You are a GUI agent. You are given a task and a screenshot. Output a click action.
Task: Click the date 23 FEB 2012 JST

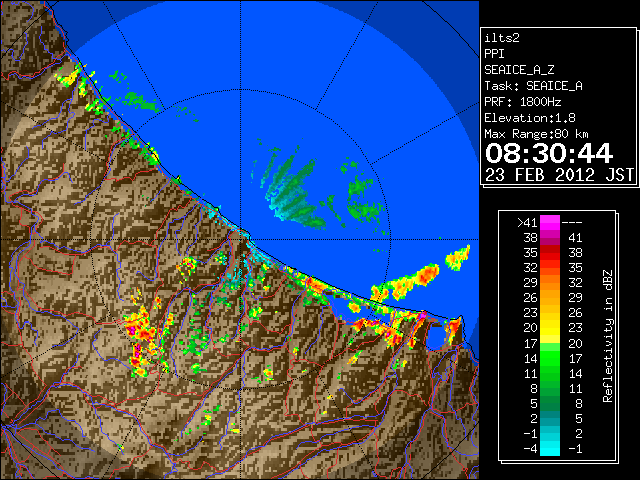tap(559, 175)
